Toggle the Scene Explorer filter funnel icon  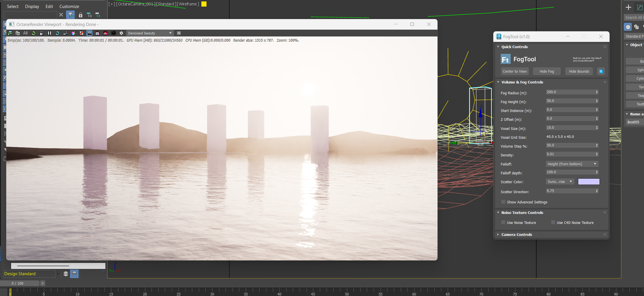[x=70, y=15]
